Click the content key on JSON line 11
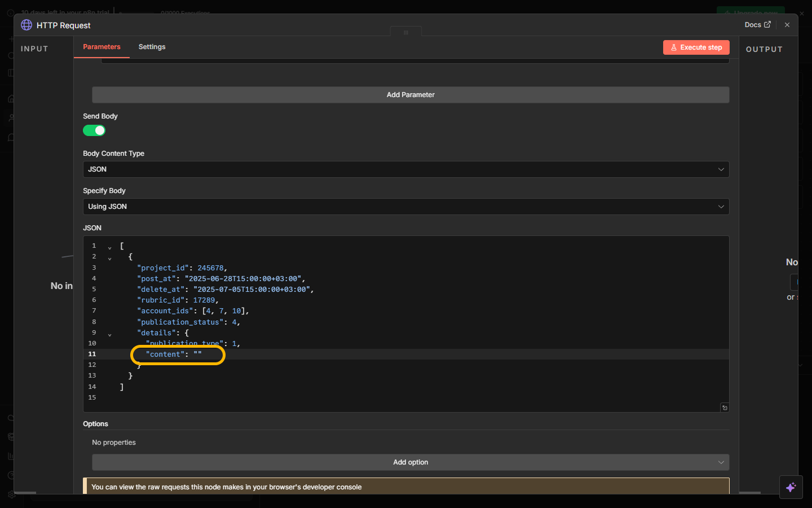812x508 pixels. pos(165,354)
